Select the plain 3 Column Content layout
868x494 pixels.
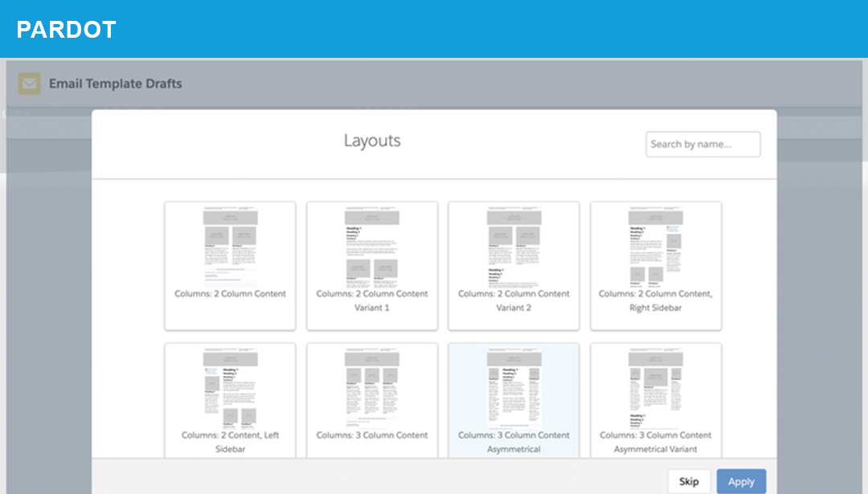[x=372, y=388]
